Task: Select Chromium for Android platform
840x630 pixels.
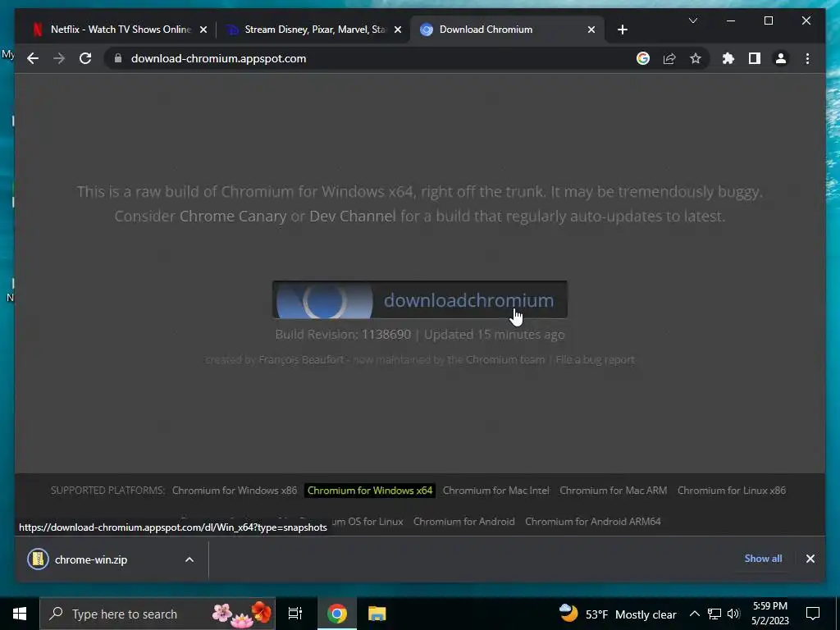Action: click(464, 522)
